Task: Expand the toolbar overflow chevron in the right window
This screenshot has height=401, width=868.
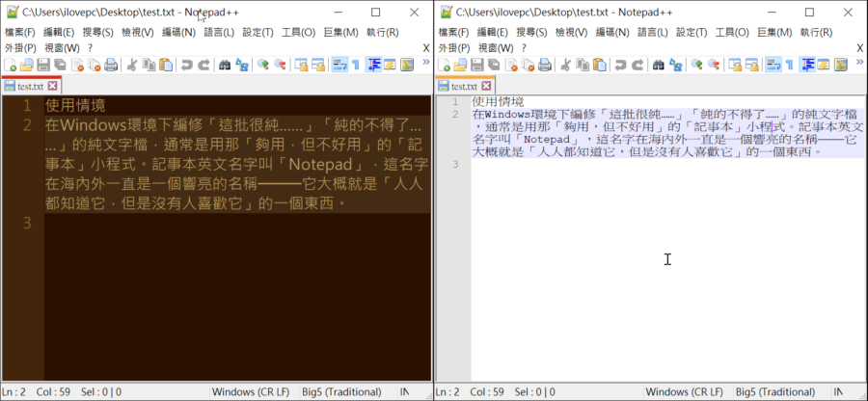Action: pos(859,62)
